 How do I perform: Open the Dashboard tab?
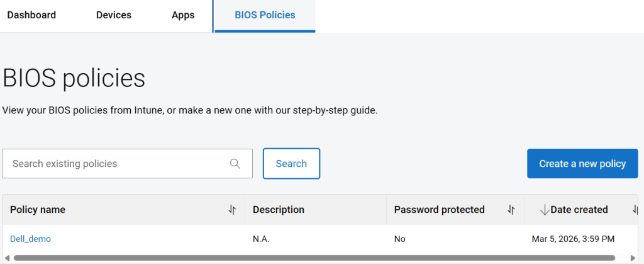pyautogui.click(x=31, y=15)
